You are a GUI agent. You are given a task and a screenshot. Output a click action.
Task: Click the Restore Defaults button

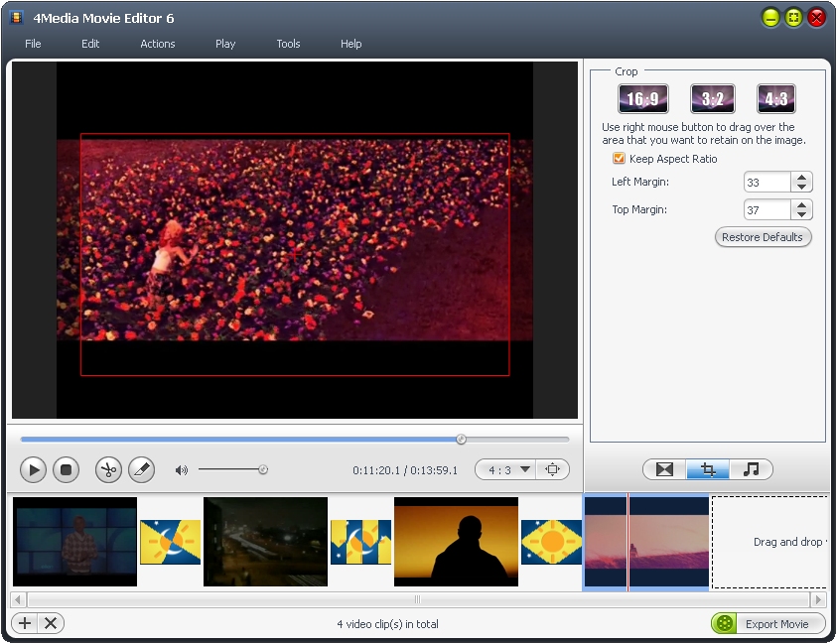click(763, 237)
